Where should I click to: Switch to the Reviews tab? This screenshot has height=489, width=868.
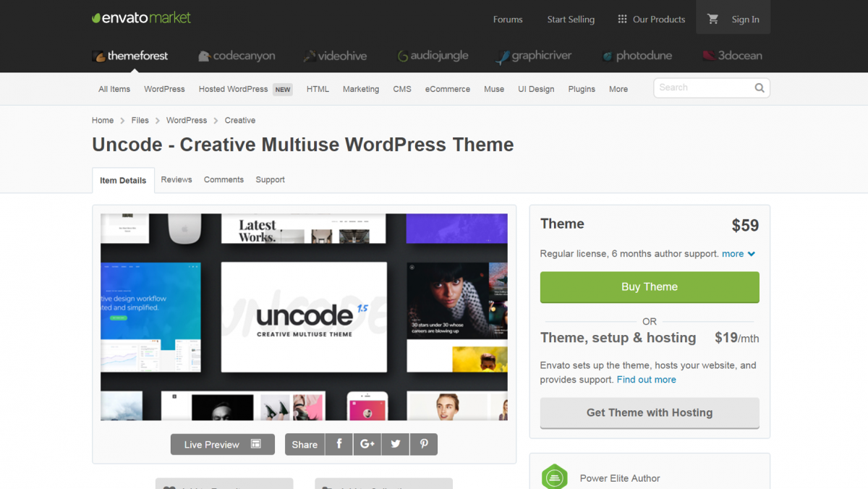tap(176, 179)
